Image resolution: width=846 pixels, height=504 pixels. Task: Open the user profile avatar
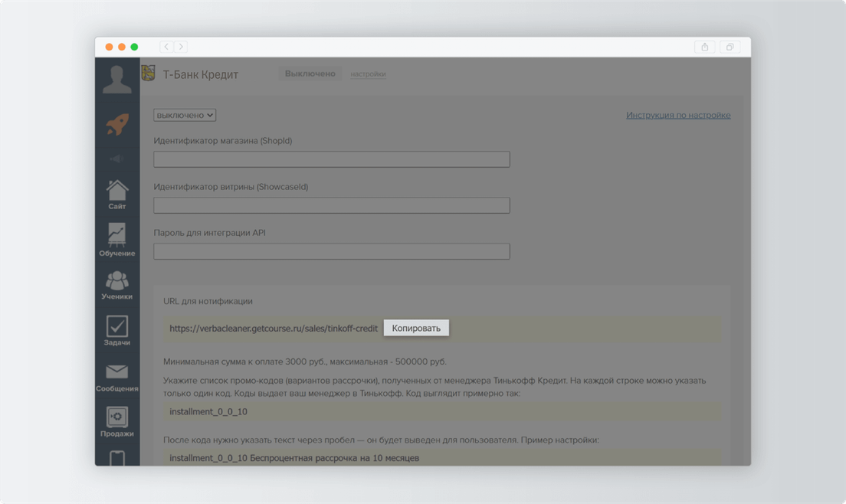coord(117,79)
